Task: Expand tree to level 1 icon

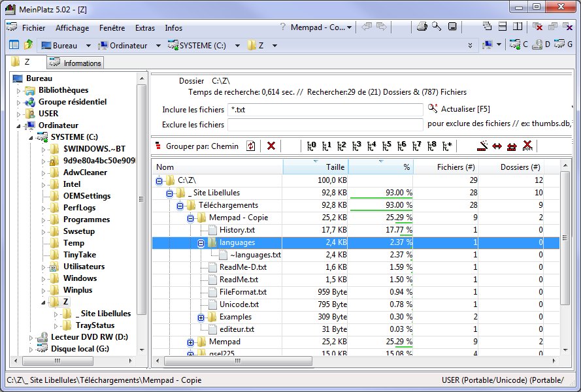Action: tap(326, 146)
